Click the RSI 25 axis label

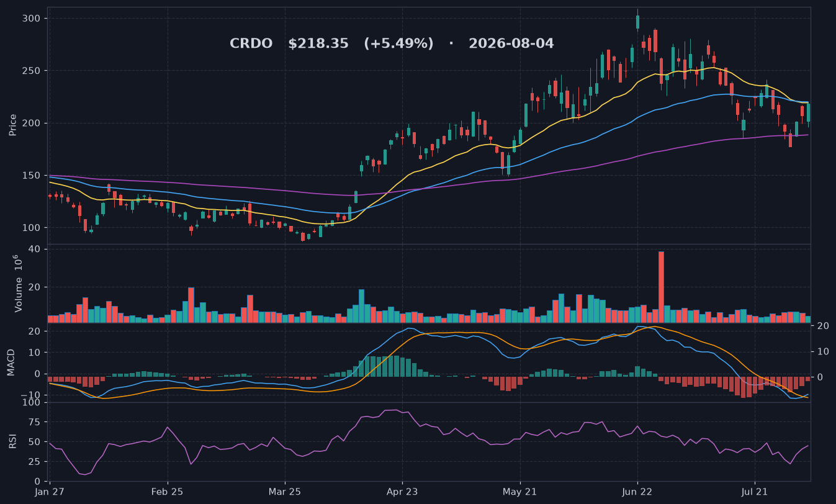(x=35, y=462)
